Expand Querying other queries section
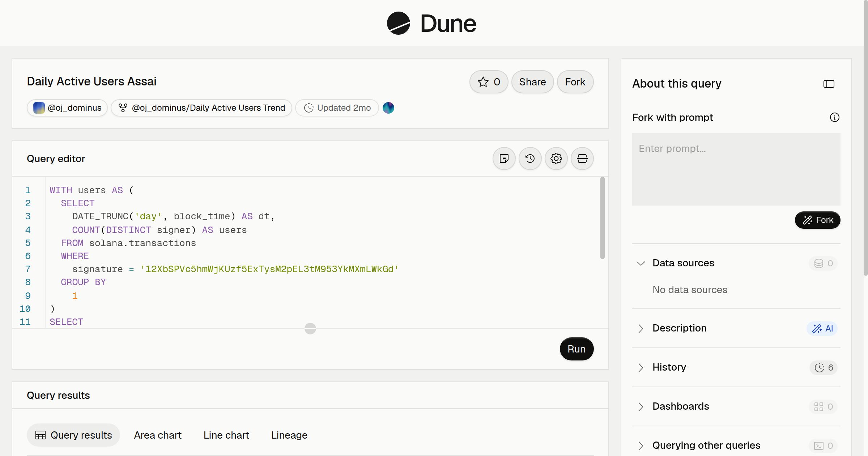This screenshot has width=868, height=456. click(641, 446)
